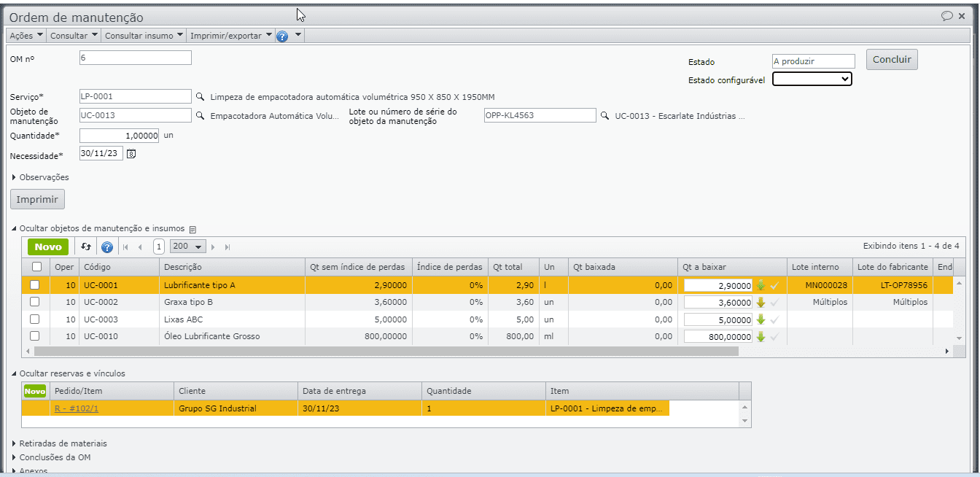This screenshot has height=477, width=980.
Task: Check the UC-0002 row checkbox
Action: (34, 302)
